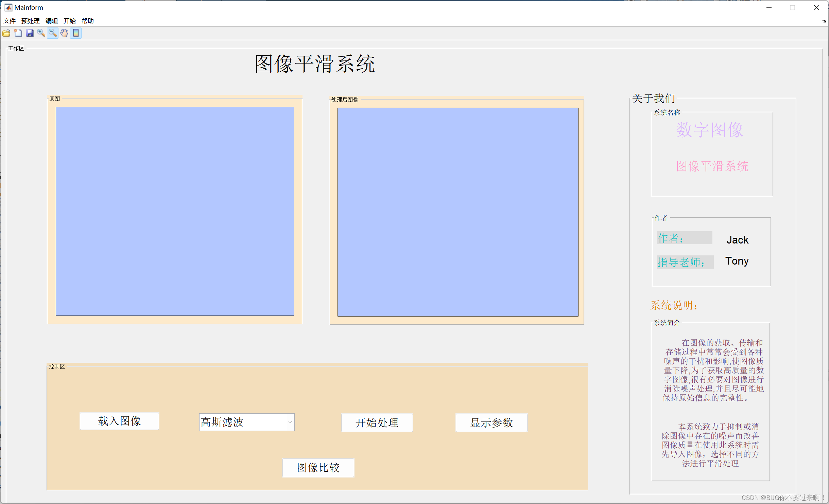Click the author name Jack
This screenshot has height=504, width=829.
[x=738, y=240]
